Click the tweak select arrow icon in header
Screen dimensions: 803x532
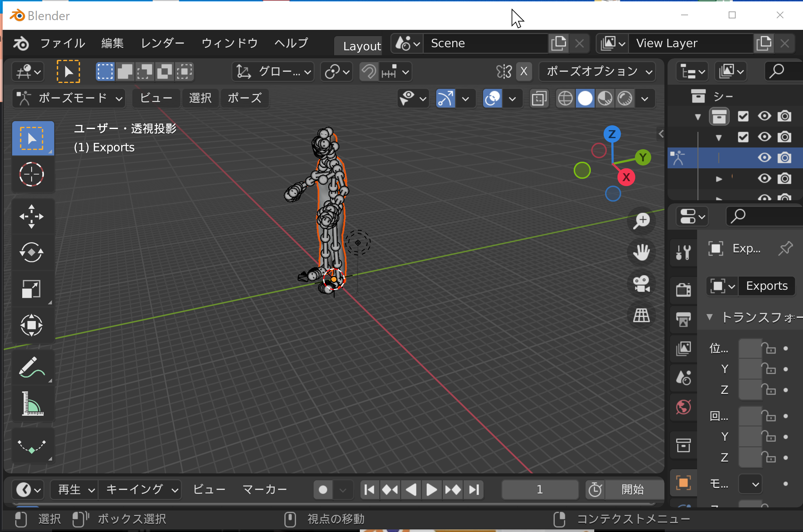pos(68,72)
